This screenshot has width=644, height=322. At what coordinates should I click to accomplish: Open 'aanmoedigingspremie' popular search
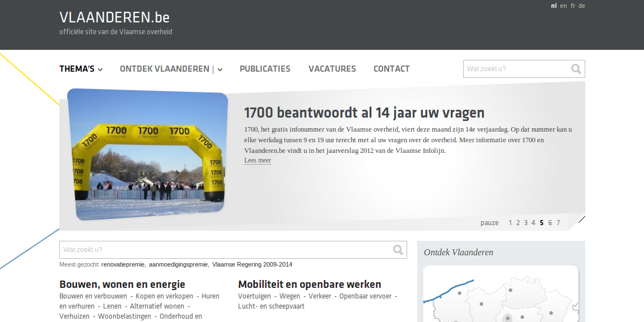click(178, 264)
